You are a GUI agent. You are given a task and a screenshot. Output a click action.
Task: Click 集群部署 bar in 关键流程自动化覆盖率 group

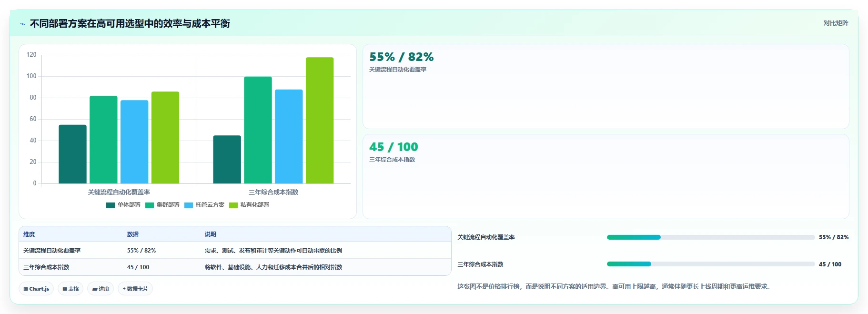point(103,140)
